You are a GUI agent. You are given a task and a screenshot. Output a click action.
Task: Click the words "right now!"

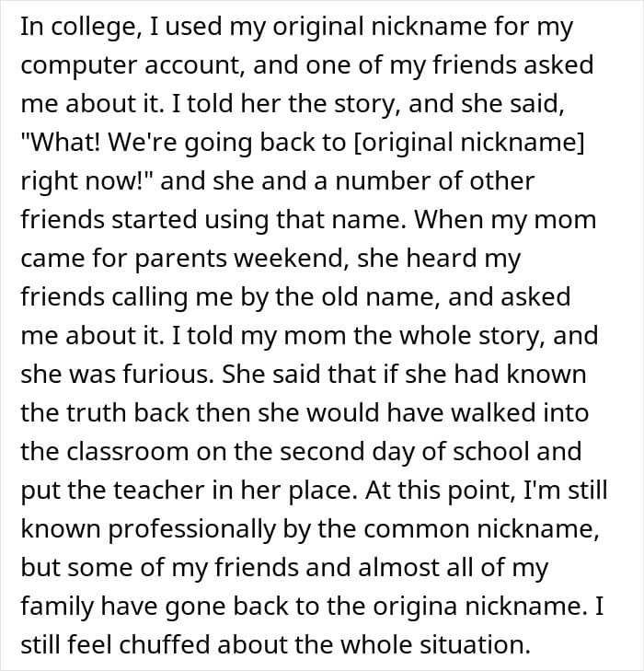pos(86,181)
